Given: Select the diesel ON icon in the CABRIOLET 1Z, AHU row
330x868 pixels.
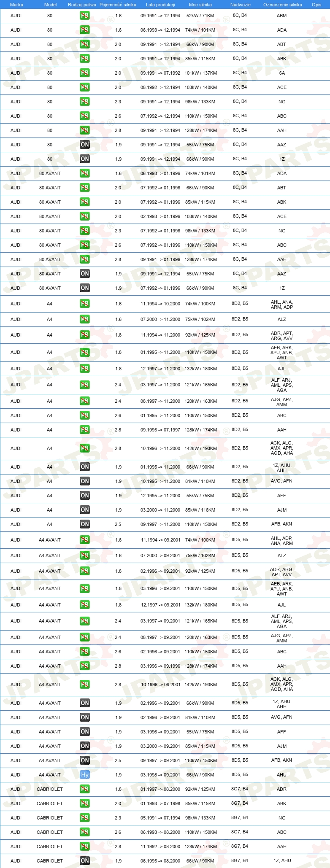Looking at the screenshot, I should tap(84, 861).
